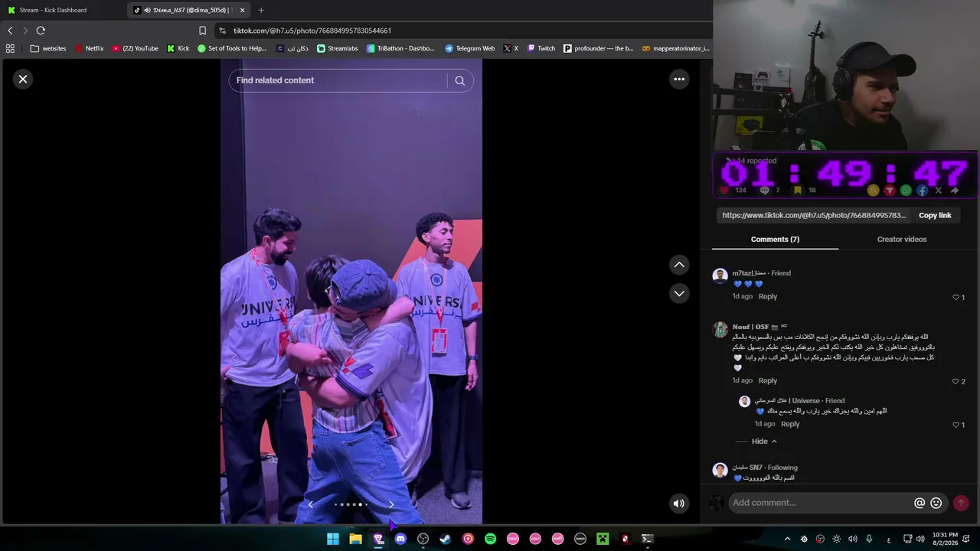
Task: Like m7taz's comment
Action: click(955, 297)
